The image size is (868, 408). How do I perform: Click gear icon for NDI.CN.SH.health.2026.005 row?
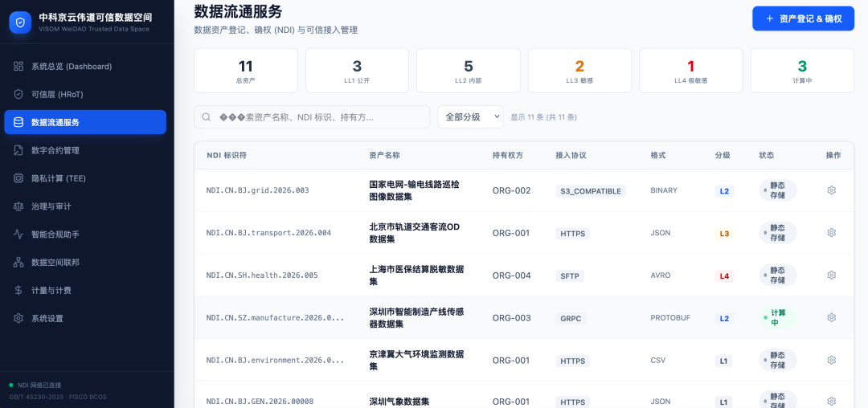[x=831, y=275]
